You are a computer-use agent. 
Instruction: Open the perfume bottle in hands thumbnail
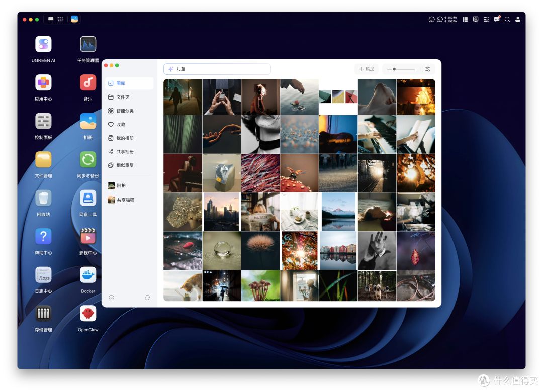pyautogui.click(x=222, y=97)
